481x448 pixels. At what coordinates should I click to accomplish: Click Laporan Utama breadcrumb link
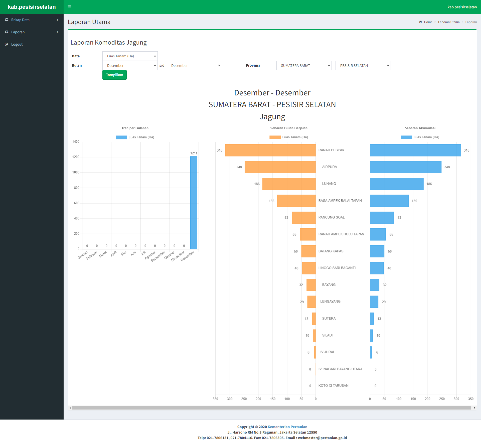[x=448, y=22]
